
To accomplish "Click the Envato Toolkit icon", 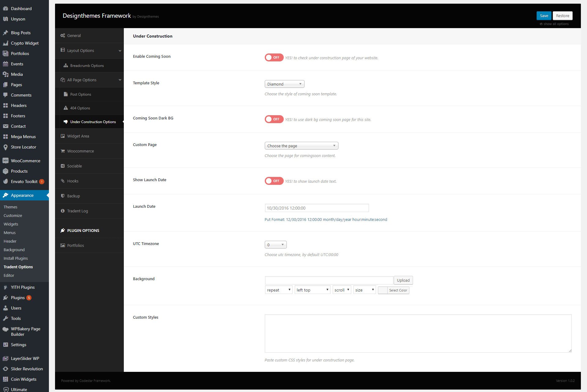I will pos(6,181).
